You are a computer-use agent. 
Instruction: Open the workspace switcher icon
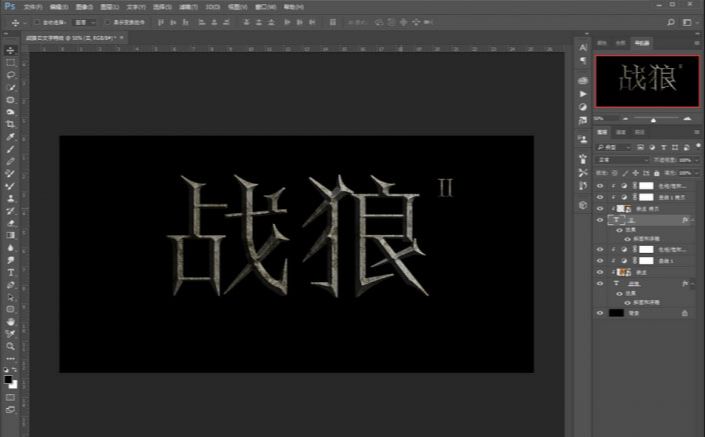(x=687, y=22)
